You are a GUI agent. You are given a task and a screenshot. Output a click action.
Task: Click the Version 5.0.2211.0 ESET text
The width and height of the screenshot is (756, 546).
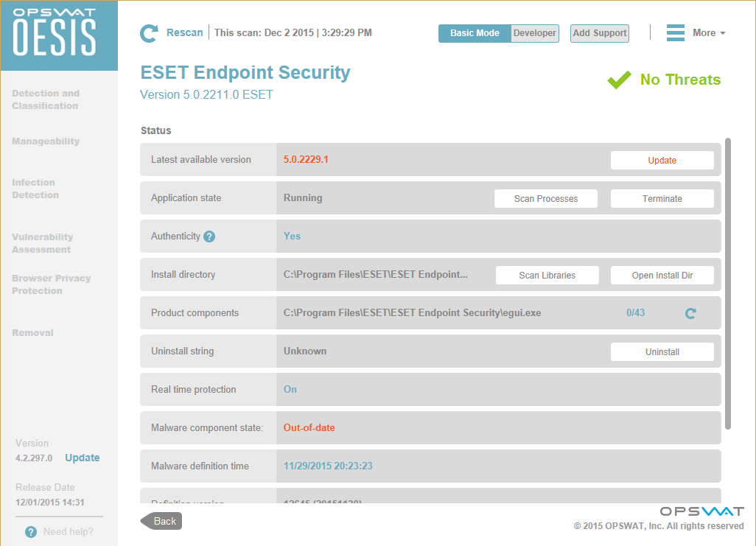(206, 94)
